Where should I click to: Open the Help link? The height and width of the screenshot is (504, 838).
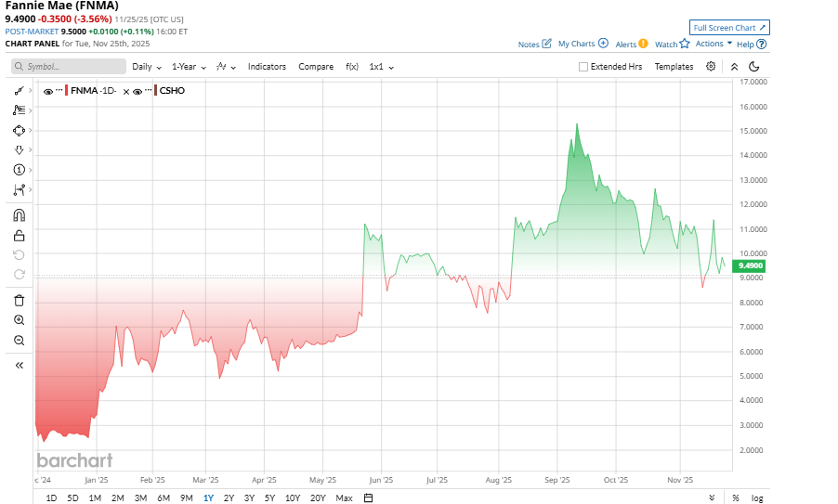tap(752, 45)
